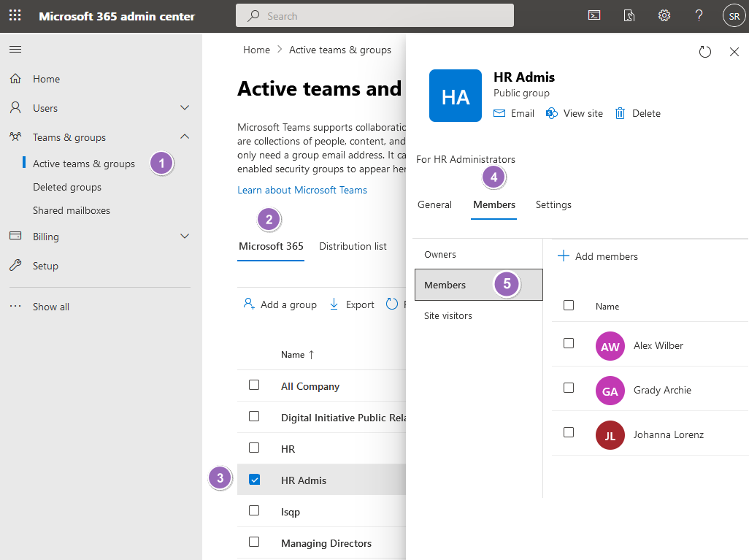Collapse the Teams & groups chevron
This screenshot has height=560, width=749.
click(185, 137)
